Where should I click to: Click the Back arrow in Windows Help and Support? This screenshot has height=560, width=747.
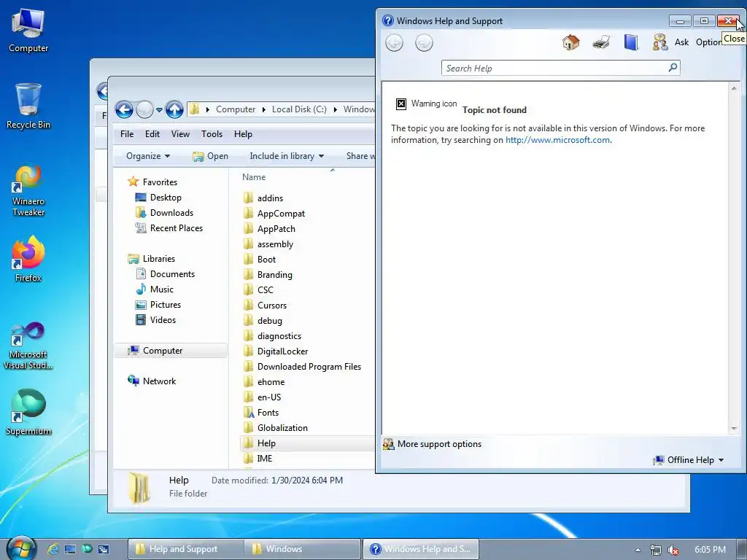(x=394, y=43)
